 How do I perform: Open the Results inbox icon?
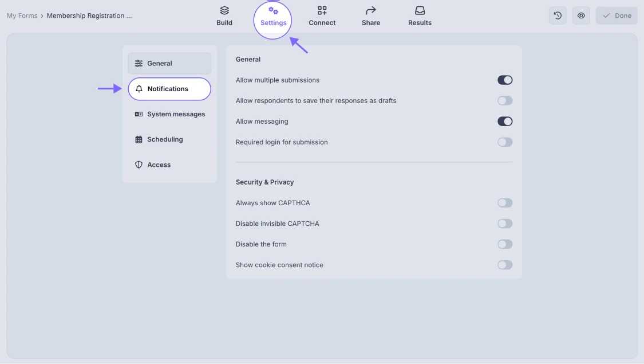tap(420, 11)
